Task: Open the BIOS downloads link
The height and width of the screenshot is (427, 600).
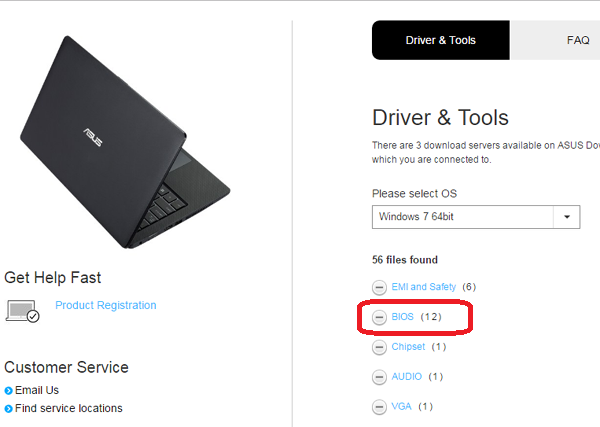Action: (402, 317)
